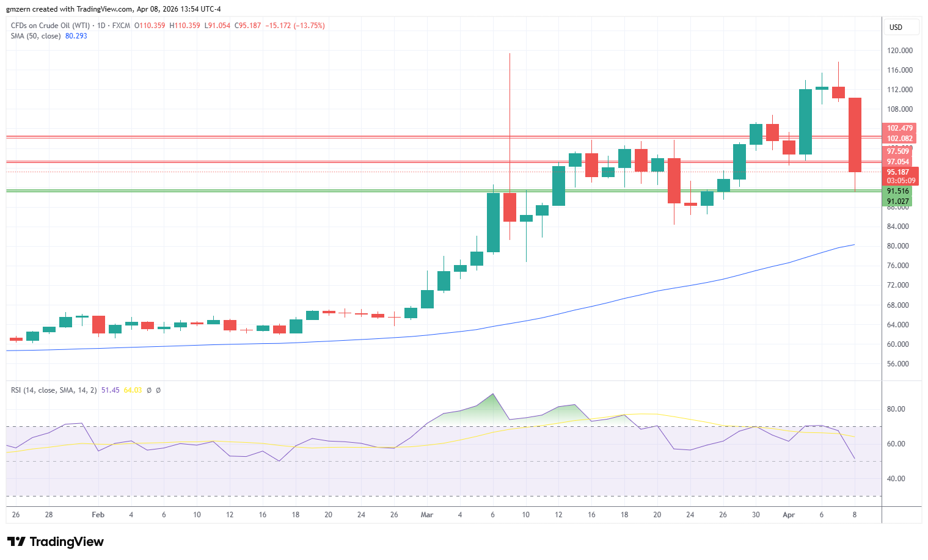Click the red 97.509 price label
Viewport: 928px width, 560px height.
898,151
